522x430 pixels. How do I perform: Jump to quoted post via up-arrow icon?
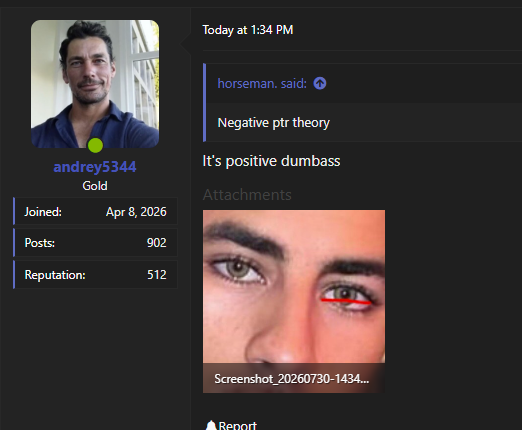coord(320,83)
